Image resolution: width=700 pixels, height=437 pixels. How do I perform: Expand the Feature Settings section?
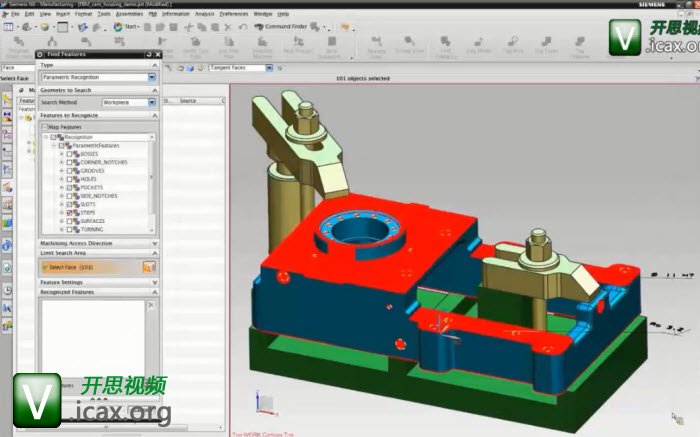(155, 283)
